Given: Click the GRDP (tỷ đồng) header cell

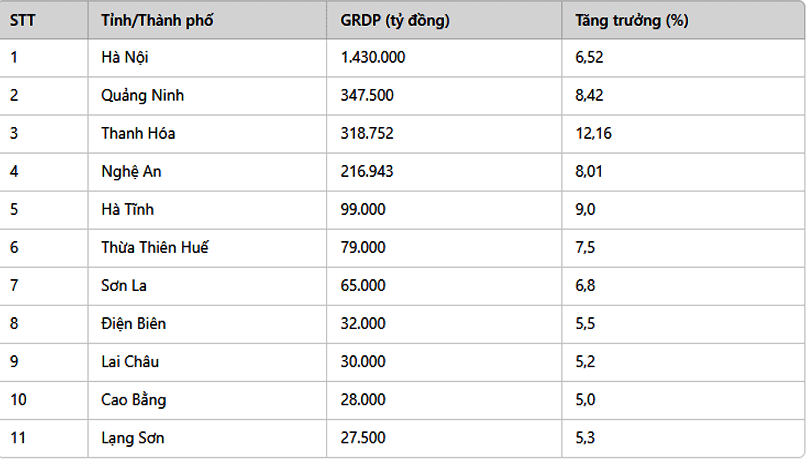Looking at the screenshot, I should coord(444,20).
